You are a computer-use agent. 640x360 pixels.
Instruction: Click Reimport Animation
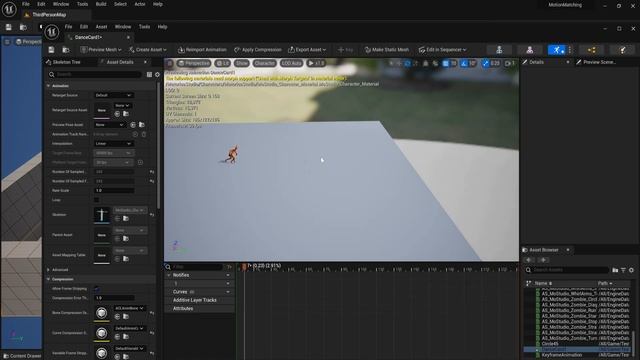pos(202,50)
